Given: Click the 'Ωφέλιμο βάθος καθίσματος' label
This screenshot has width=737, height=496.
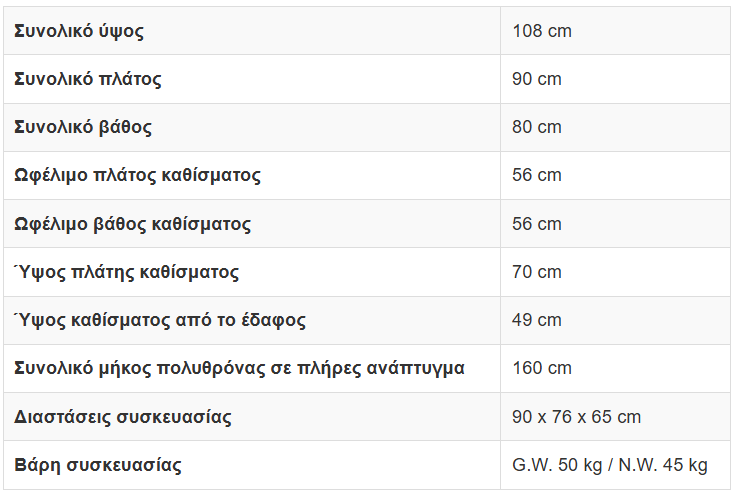Looking at the screenshot, I should [x=133, y=224].
